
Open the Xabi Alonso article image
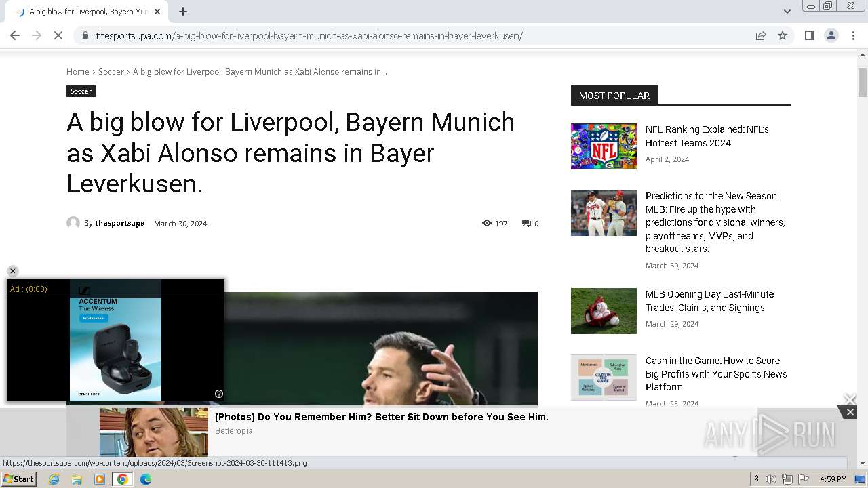coord(380,349)
